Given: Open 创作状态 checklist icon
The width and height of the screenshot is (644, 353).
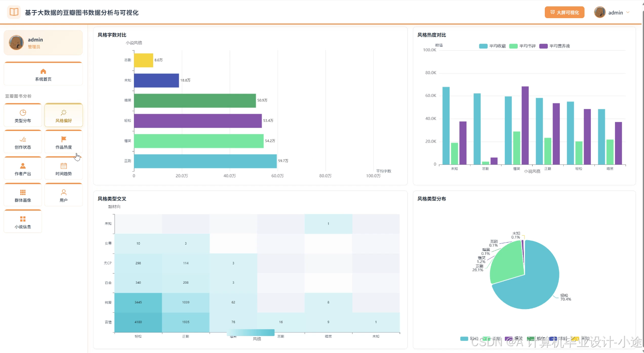Looking at the screenshot, I should (23, 139).
